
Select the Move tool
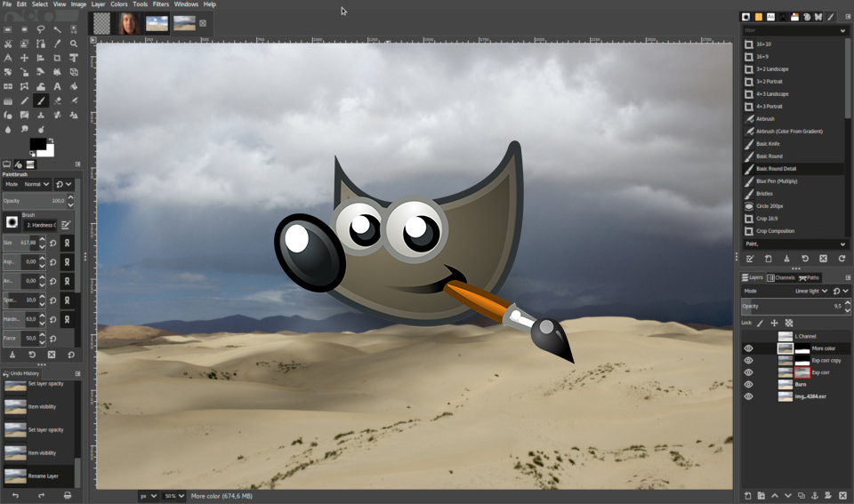(25, 58)
